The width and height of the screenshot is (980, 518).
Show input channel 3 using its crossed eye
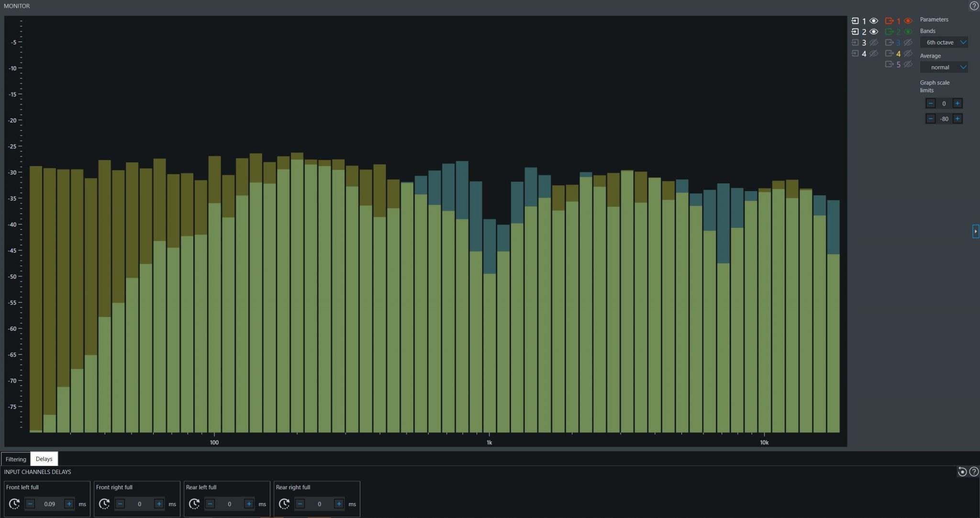click(874, 43)
